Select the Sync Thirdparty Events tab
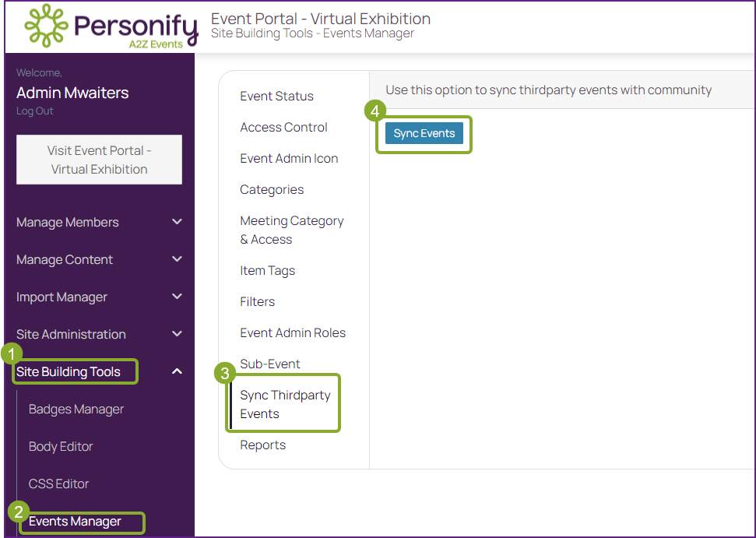 coord(285,404)
